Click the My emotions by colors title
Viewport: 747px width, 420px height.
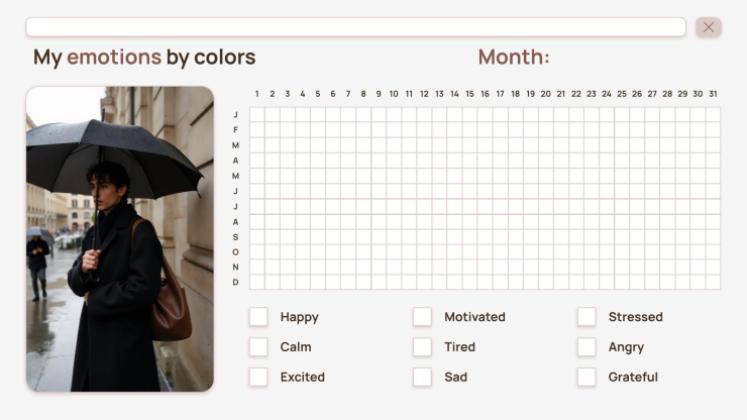pyautogui.click(x=145, y=57)
